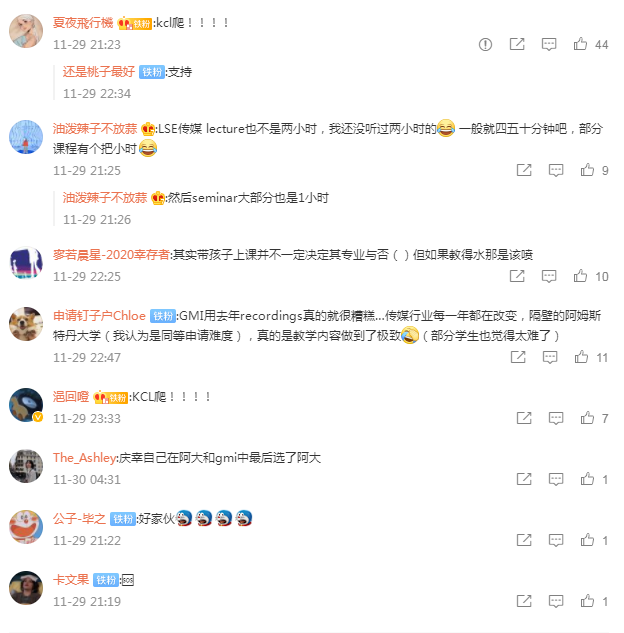The width and height of the screenshot is (624, 633).
Task: Share the 麥若晨星-2020幸存者 comment
Action: (x=517, y=276)
